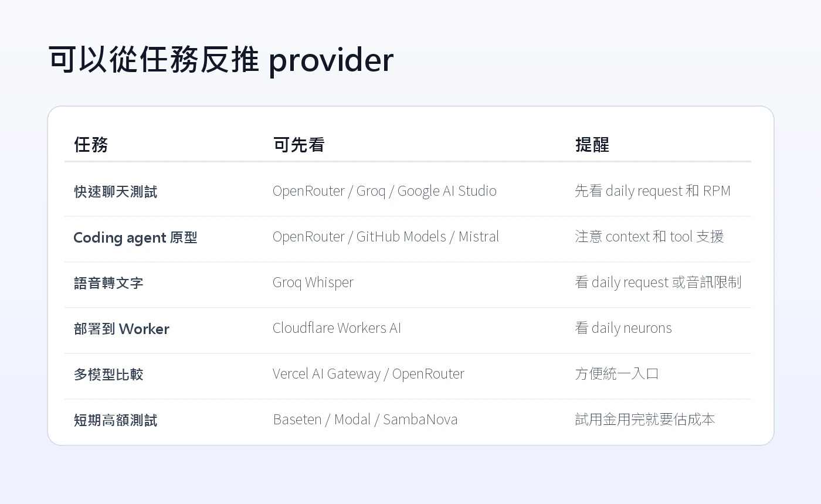The image size is (821, 504).
Task: Click 注意 context 和 tool 支援 note
Action: [x=649, y=237]
